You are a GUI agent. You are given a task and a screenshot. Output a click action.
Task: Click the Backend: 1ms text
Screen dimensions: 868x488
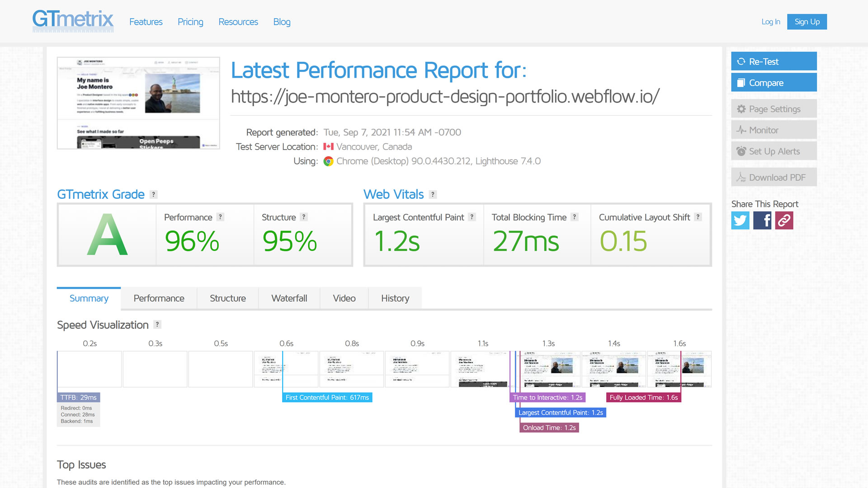(x=77, y=421)
